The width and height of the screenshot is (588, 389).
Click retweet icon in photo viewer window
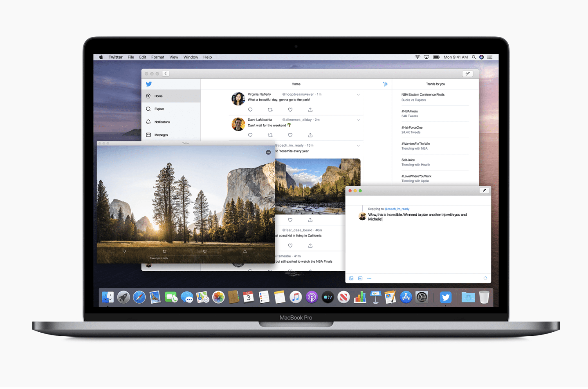tap(164, 251)
